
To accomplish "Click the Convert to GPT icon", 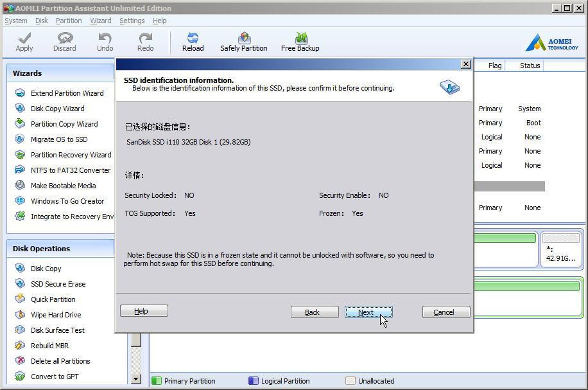I will pos(20,376).
